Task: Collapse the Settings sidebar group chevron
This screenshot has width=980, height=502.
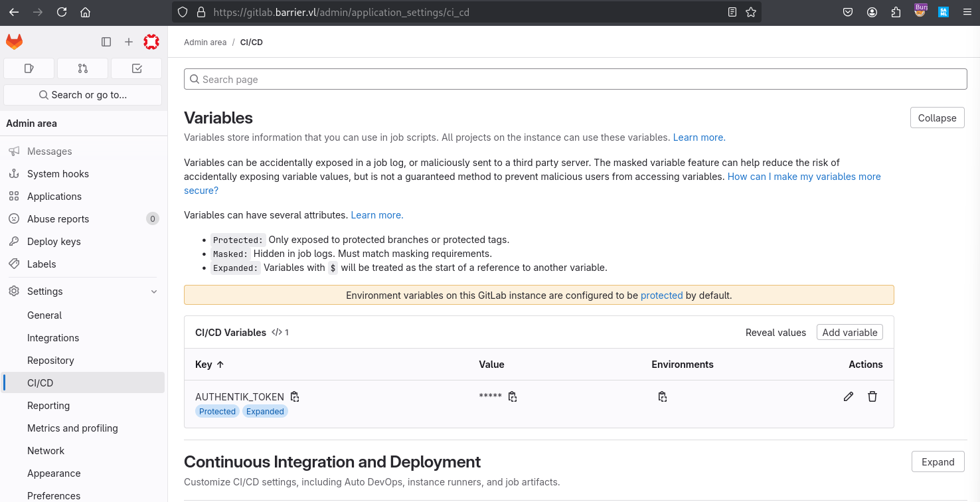Action: pos(154,292)
